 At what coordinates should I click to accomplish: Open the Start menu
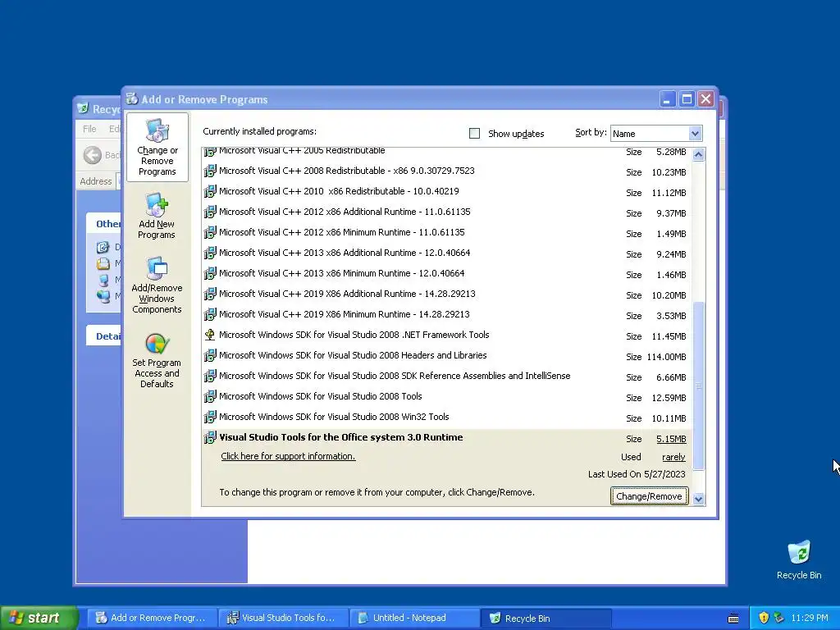click(x=38, y=618)
